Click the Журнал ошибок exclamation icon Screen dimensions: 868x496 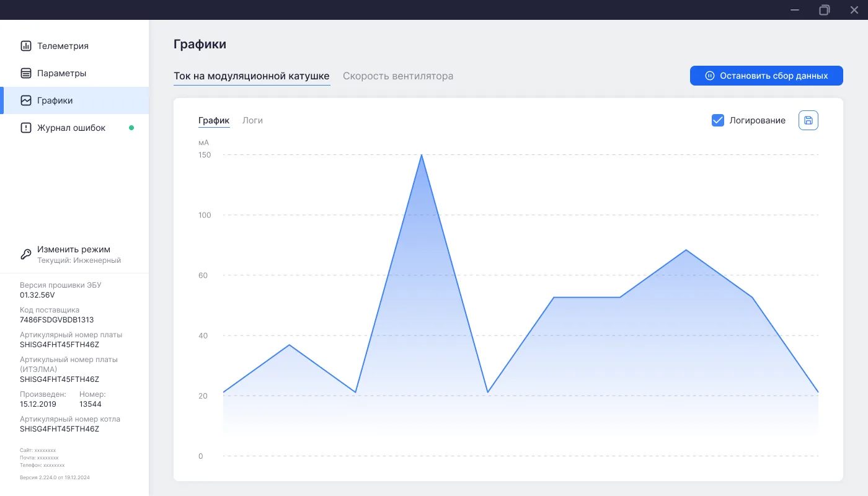[26, 128]
